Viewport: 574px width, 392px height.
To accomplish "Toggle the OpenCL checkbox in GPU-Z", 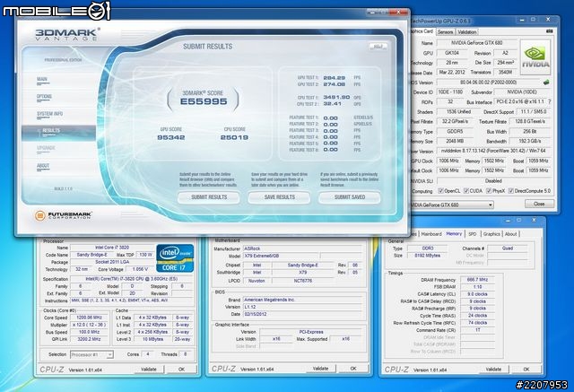I will tap(440, 191).
